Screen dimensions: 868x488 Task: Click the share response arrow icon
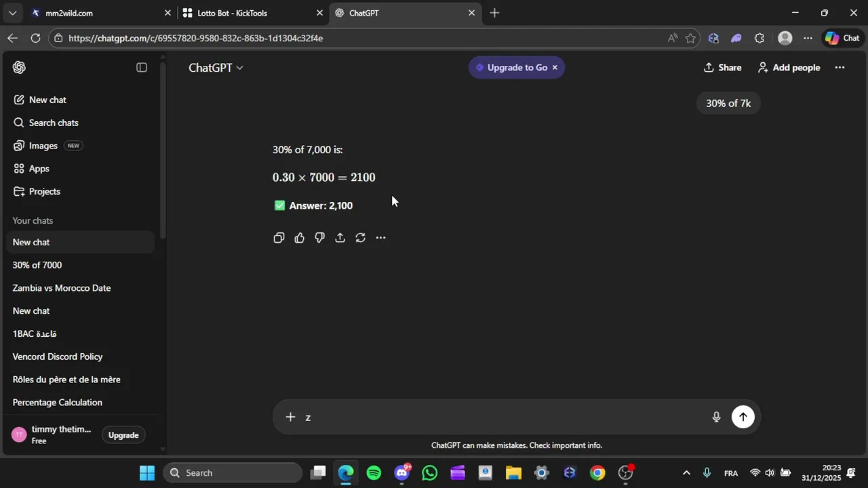(x=340, y=238)
